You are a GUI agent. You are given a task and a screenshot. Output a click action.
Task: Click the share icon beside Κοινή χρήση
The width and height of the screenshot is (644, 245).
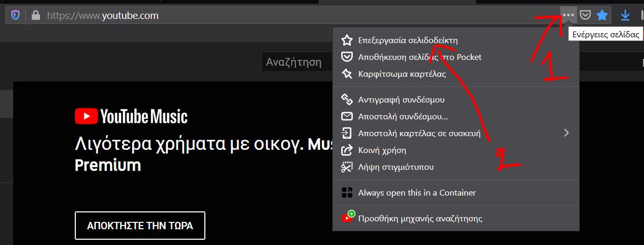(x=346, y=150)
